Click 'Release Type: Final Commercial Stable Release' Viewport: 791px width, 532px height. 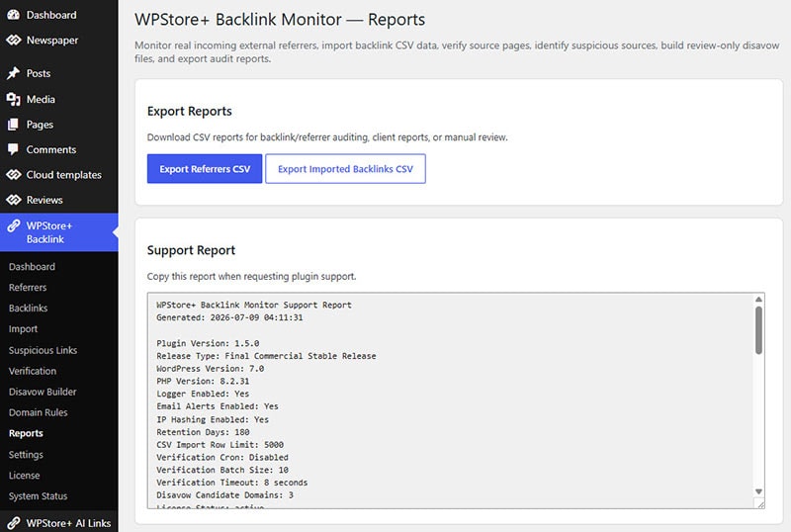[266, 356]
